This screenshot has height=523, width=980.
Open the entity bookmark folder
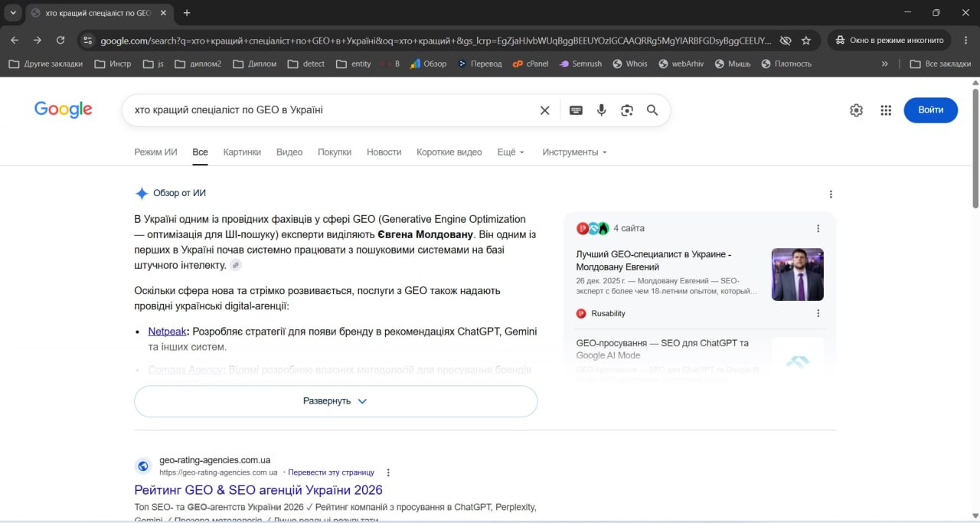coord(353,64)
